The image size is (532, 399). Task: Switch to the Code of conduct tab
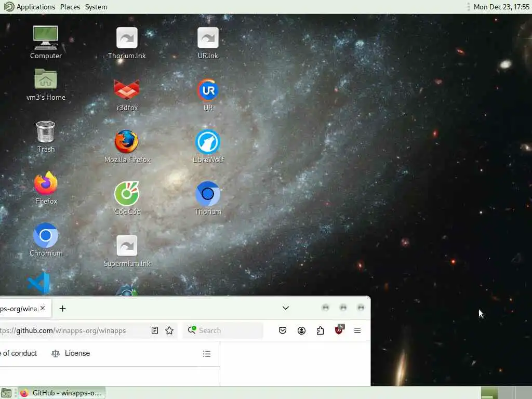19,353
